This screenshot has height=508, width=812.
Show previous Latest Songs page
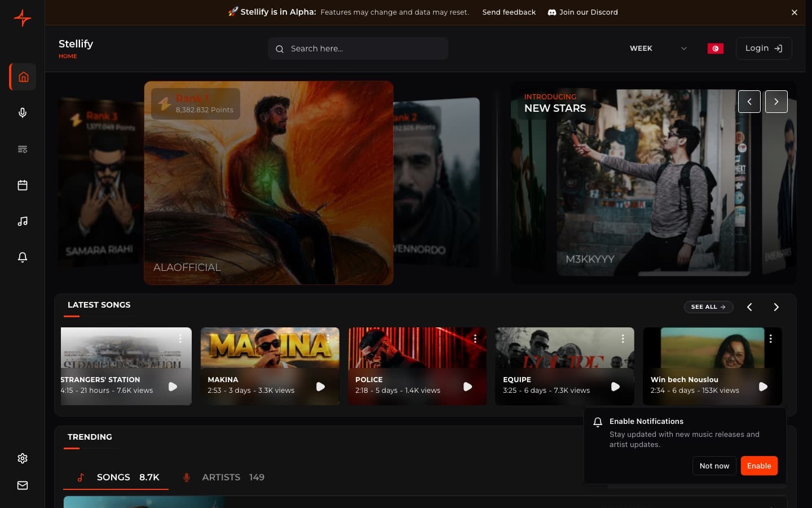click(749, 307)
